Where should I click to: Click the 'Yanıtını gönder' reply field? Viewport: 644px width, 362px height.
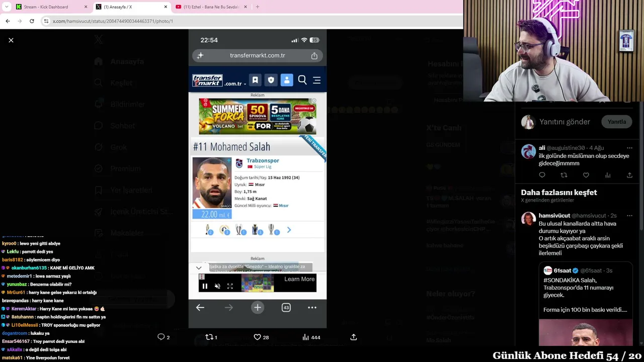pos(565,122)
